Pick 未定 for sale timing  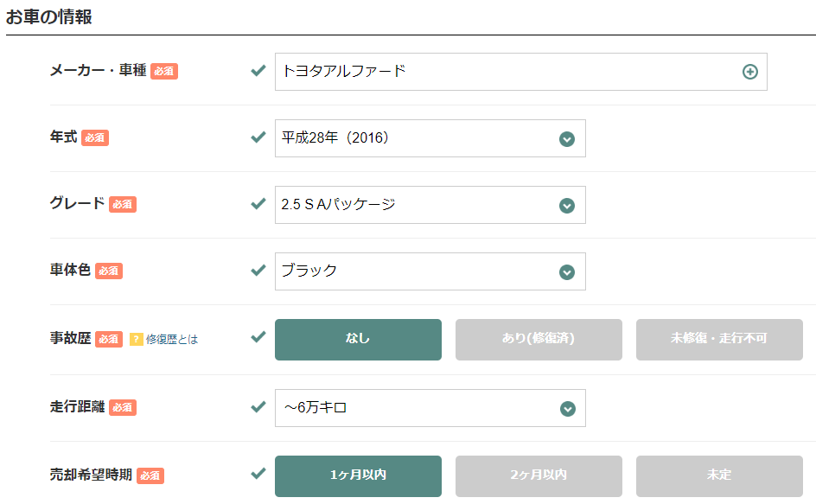(x=719, y=475)
